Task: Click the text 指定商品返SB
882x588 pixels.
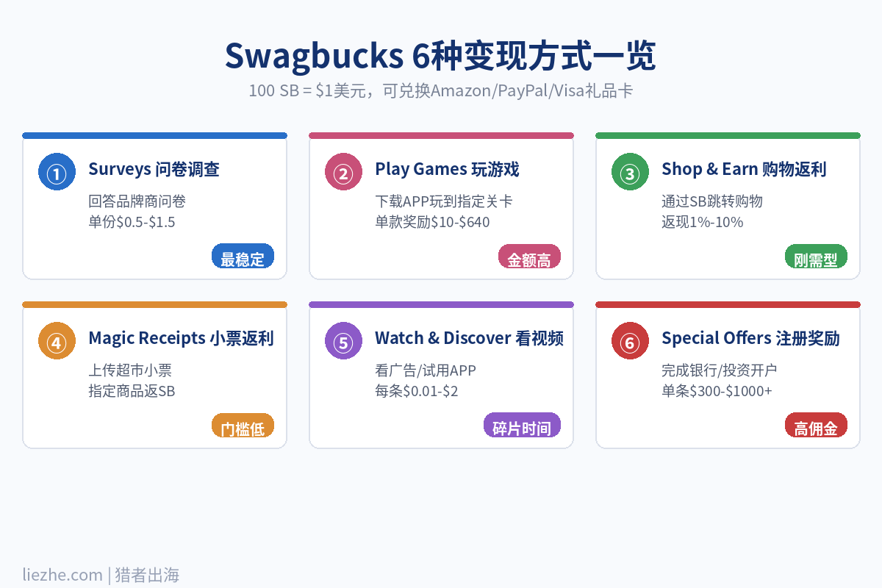Action: pos(132,391)
